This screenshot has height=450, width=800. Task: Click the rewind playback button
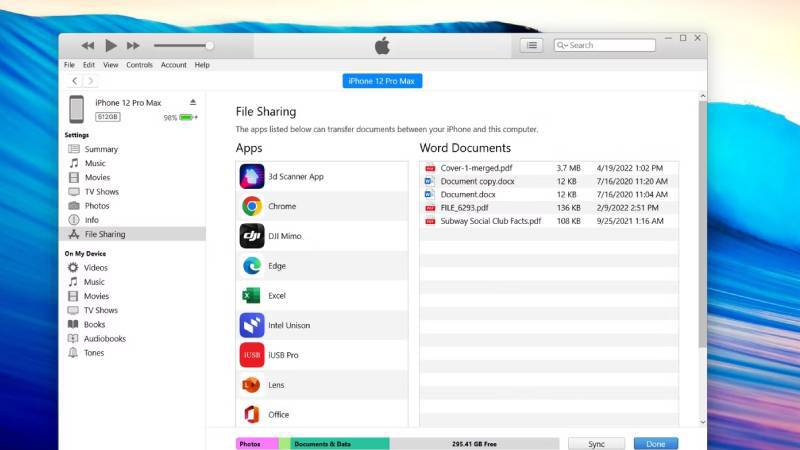tap(88, 45)
